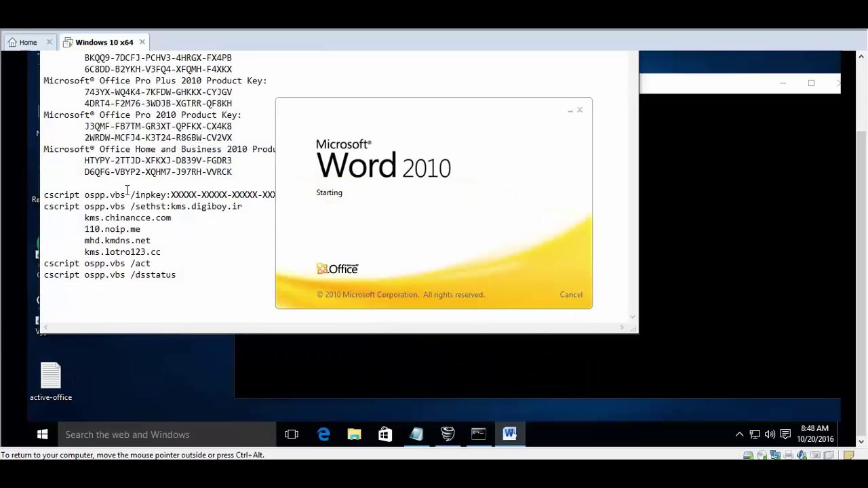
Task: Click the key starting with HTYPY
Action: [158, 161]
